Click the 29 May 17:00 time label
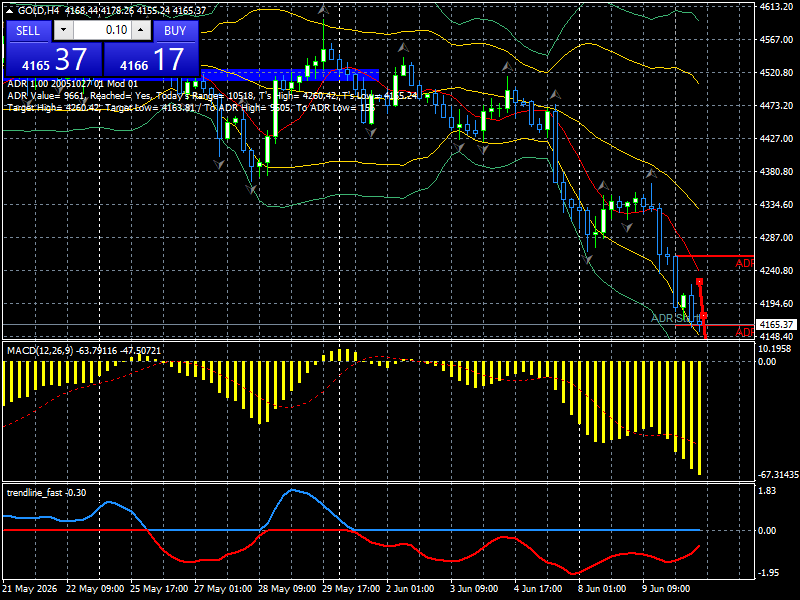Image resolution: width=800 pixels, height=600 pixels. pos(351,588)
